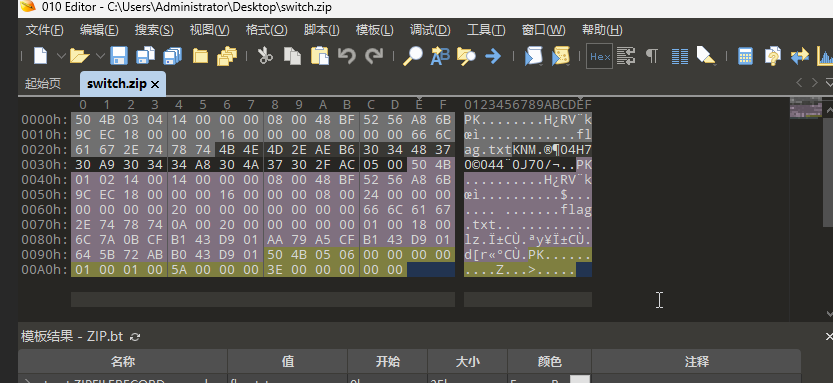Close the 模板结果 panel
The height and width of the screenshot is (383, 833).
point(829,337)
